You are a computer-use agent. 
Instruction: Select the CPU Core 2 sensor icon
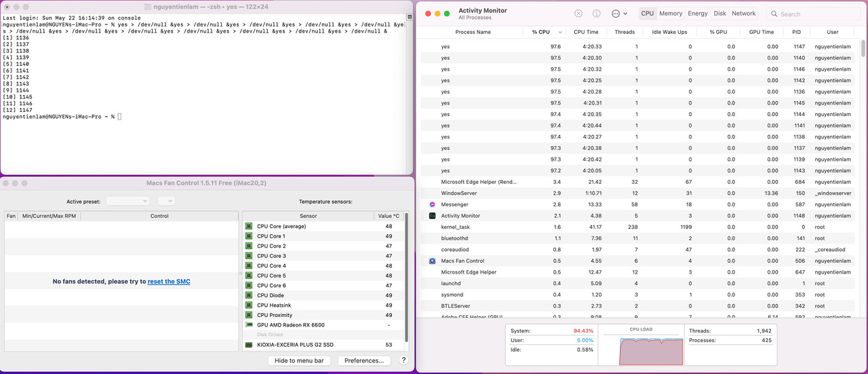[248, 246]
